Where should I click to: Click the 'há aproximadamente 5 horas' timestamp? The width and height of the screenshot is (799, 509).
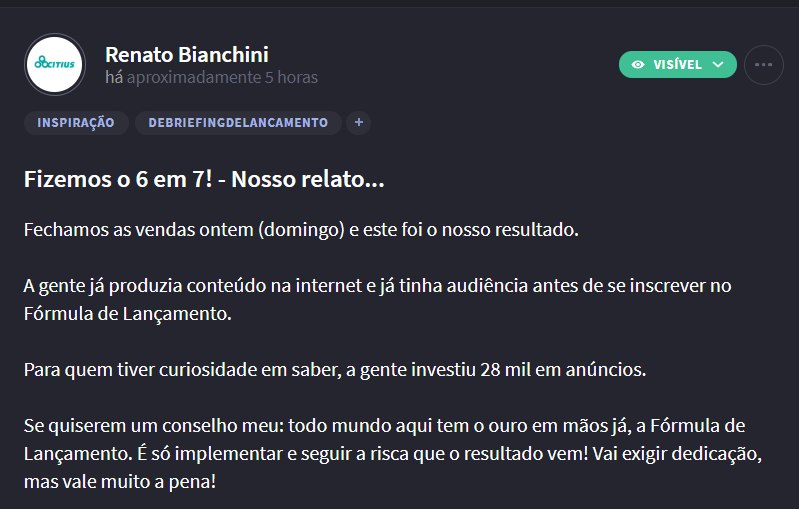click(211, 77)
